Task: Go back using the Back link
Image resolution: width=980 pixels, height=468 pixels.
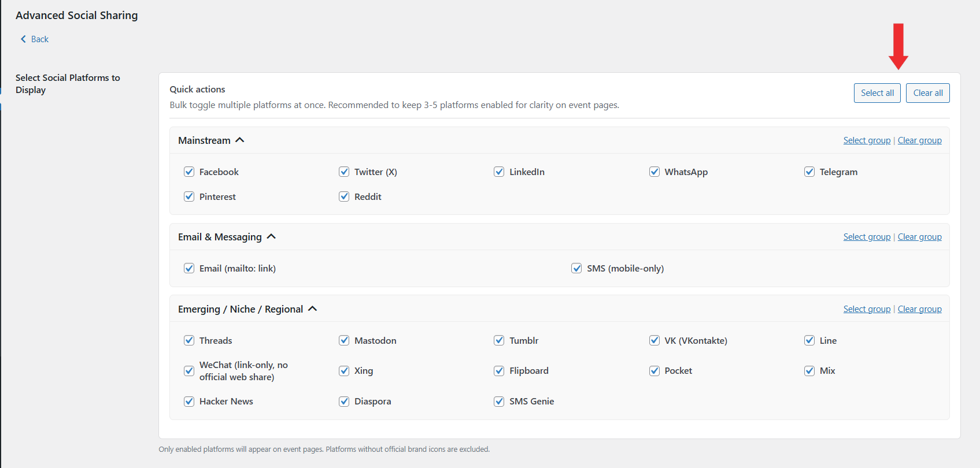Action: tap(40, 39)
